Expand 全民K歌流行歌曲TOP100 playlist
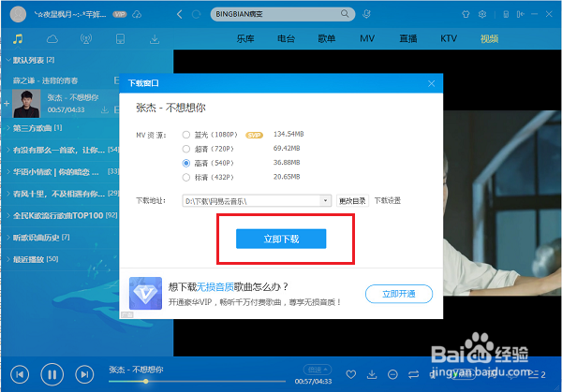This screenshot has width=562, height=392. 7,215
